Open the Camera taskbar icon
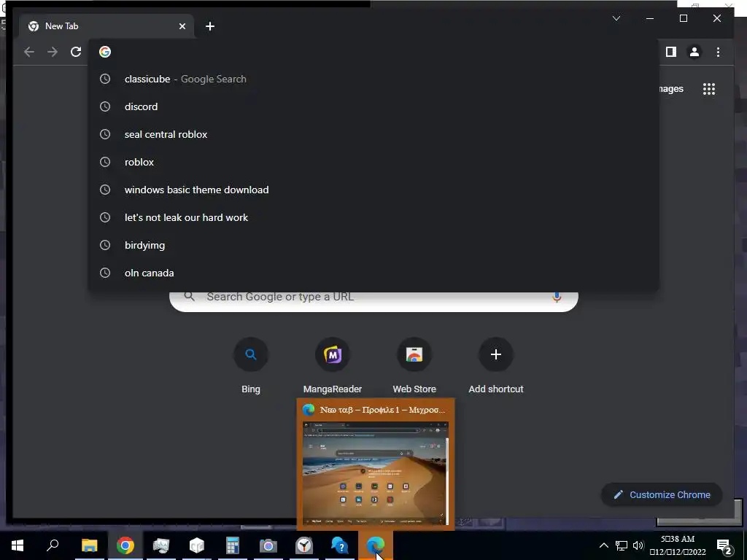Viewport: 747px width, 560px height. click(268, 545)
